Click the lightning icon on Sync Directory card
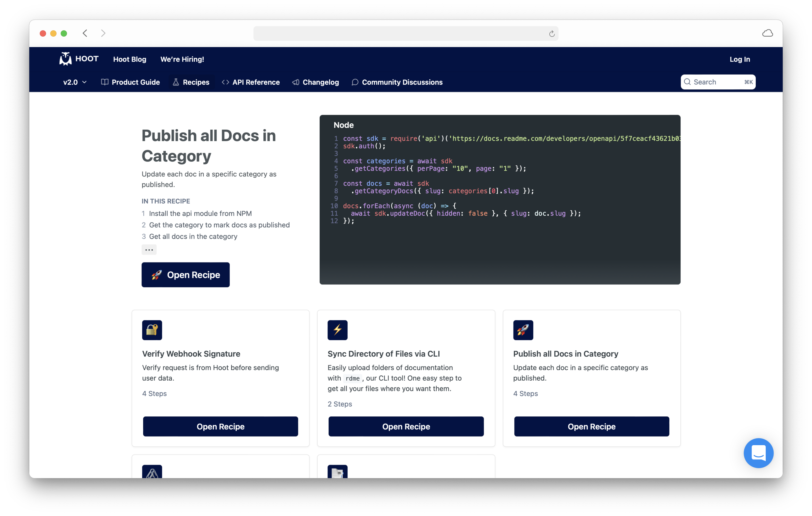Image resolution: width=812 pixels, height=516 pixels. tap(337, 330)
